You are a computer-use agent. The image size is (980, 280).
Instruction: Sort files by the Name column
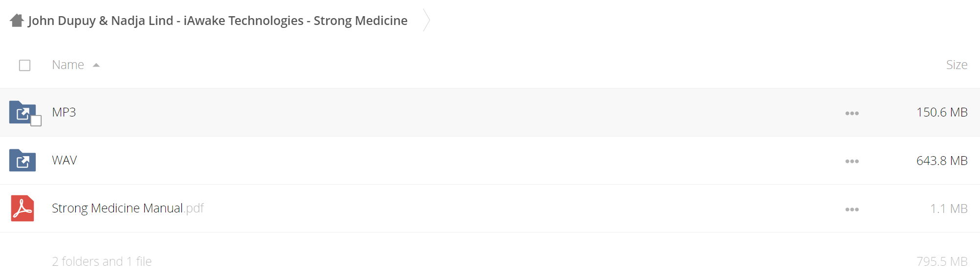[x=68, y=65]
